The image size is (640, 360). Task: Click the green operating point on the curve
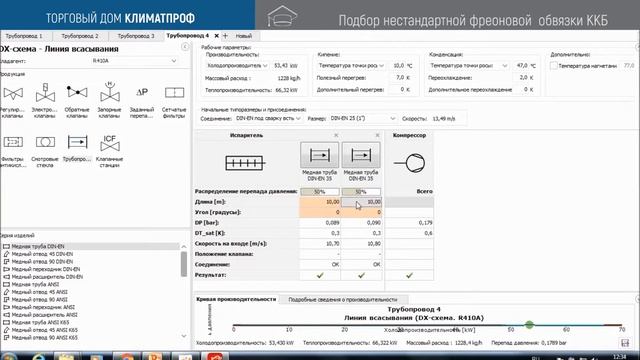529,325
